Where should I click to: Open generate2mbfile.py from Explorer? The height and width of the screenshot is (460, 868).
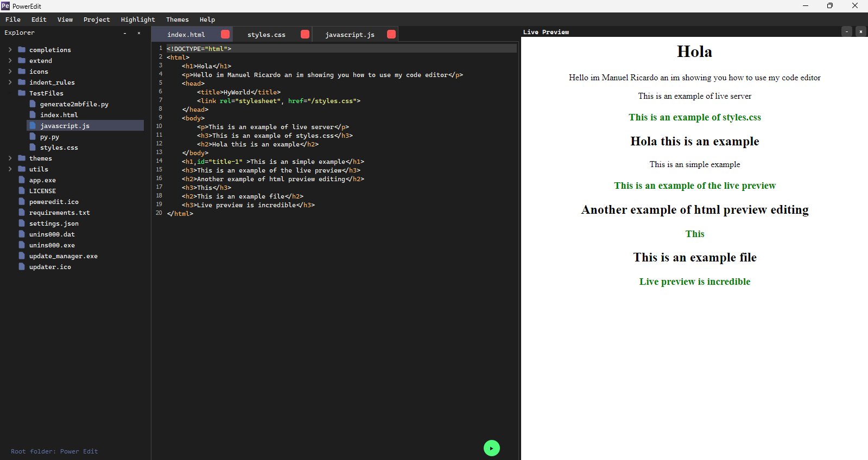(74, 104)
